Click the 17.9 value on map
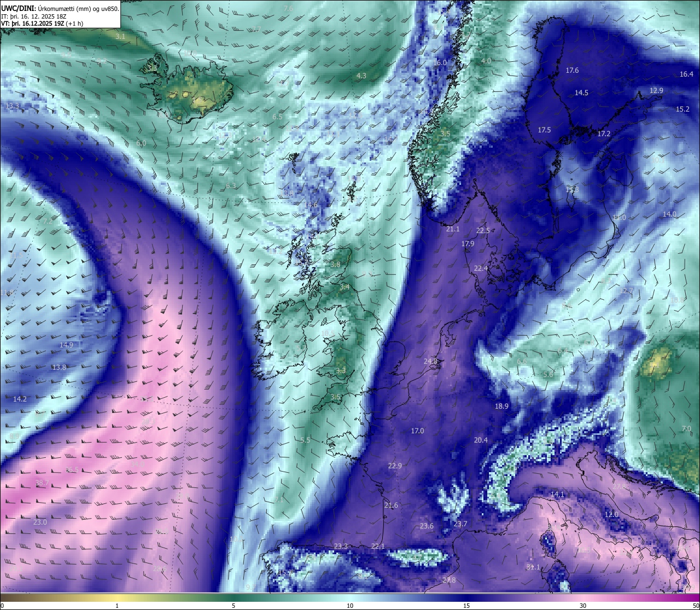This screenshot has height=610, width=700. pyautogui.click(x=468, y=243)
